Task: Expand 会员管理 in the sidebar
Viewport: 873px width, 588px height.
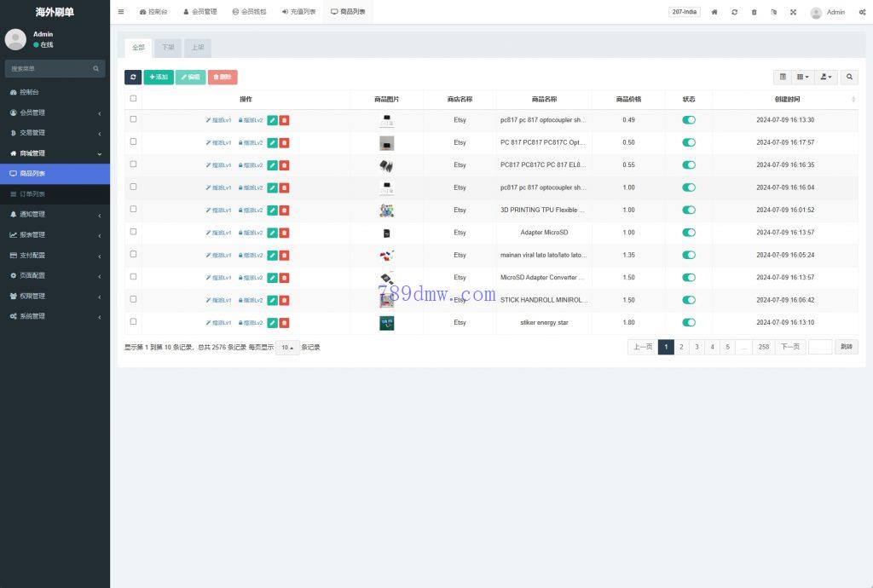Action: tap(55, 112)
